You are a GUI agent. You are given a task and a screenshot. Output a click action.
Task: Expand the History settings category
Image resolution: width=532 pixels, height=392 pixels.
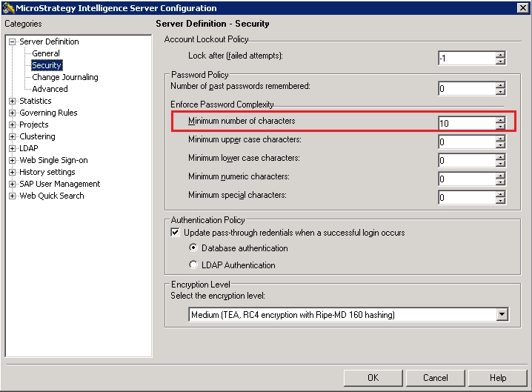[x=12, y=173]
